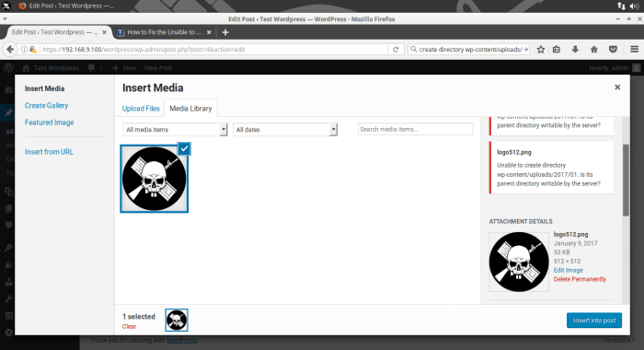Click View Post in admin bar
644x350 pixels.
pos(157,68)
